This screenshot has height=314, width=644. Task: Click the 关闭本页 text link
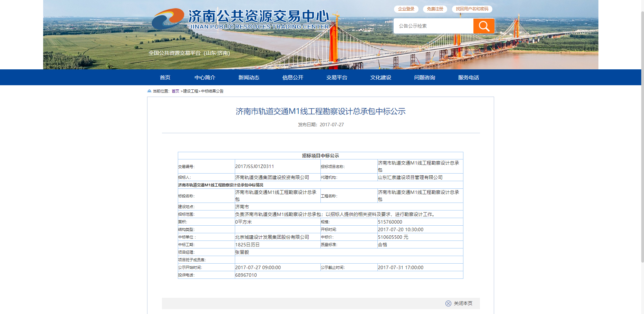(x=463, y=303)
